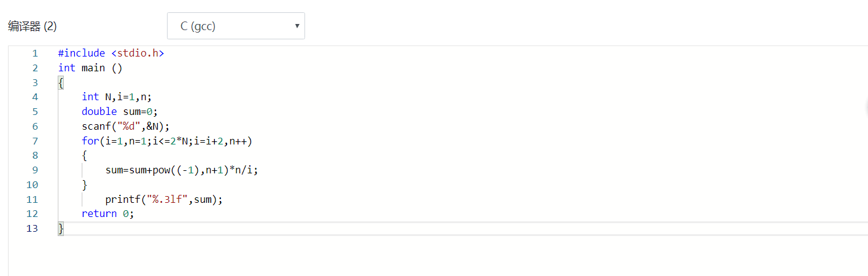
Task: Click the closing brace on line 10
Action: coord(85,185)
